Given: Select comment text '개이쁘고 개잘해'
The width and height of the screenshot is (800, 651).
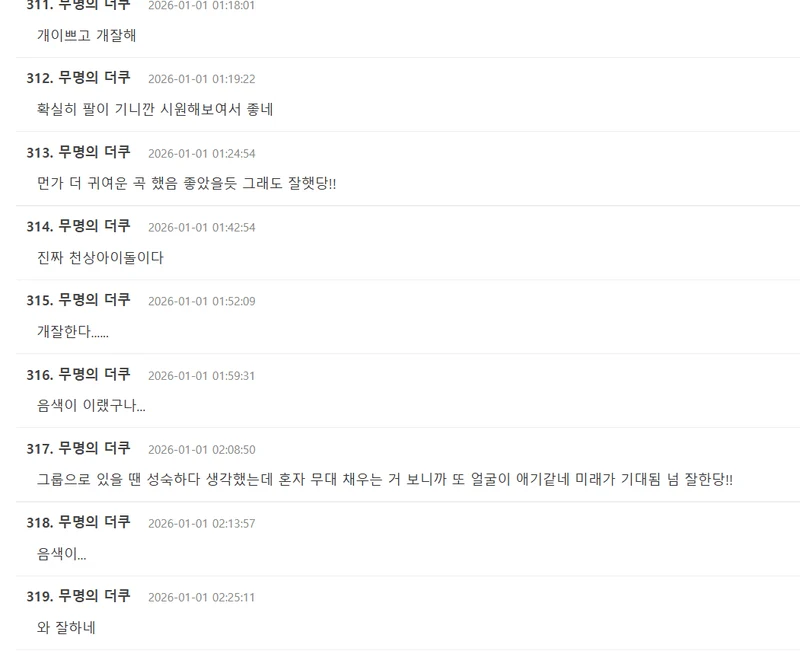Looking at the screenshot, I should pos(86,35).
